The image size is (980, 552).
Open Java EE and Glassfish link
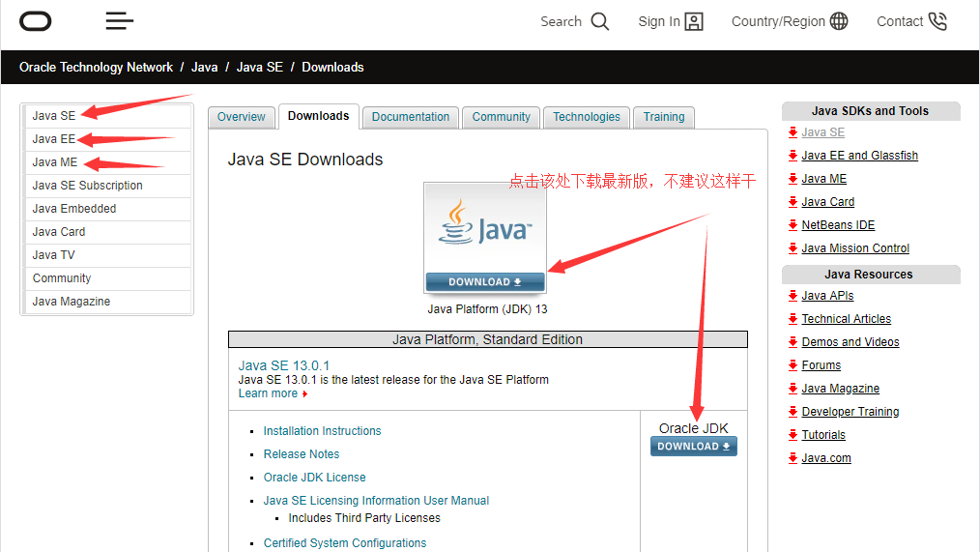point(859,155)
